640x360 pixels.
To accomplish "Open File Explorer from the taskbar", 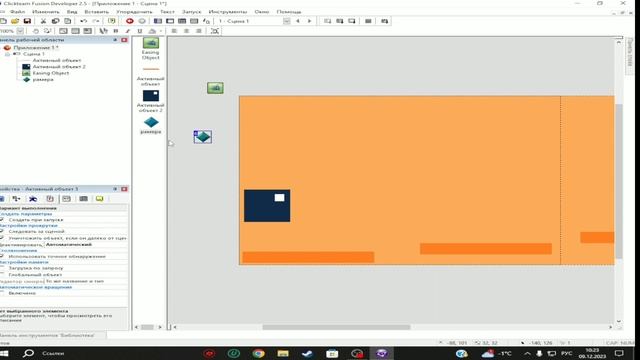I will [283, 353].
